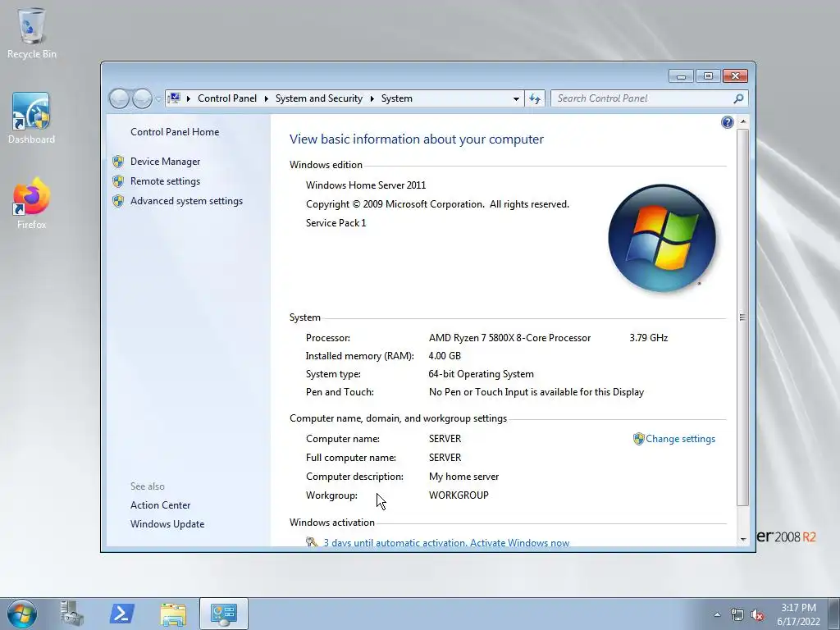Open Remote settings link
840x630 pixels.
click(x=165, y=181)
